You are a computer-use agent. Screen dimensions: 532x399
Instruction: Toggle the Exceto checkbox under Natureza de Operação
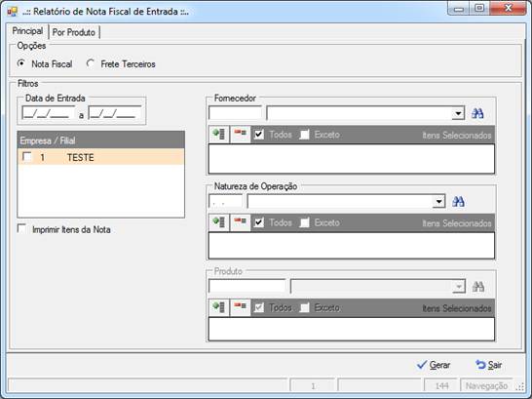[x=304, y=222]
